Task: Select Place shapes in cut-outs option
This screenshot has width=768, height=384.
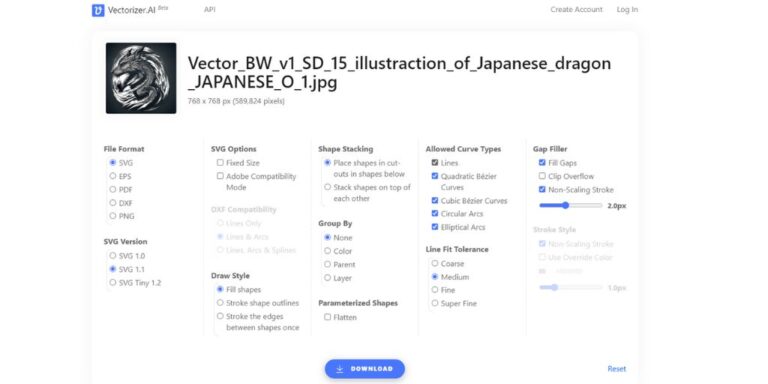Action: 328,163
